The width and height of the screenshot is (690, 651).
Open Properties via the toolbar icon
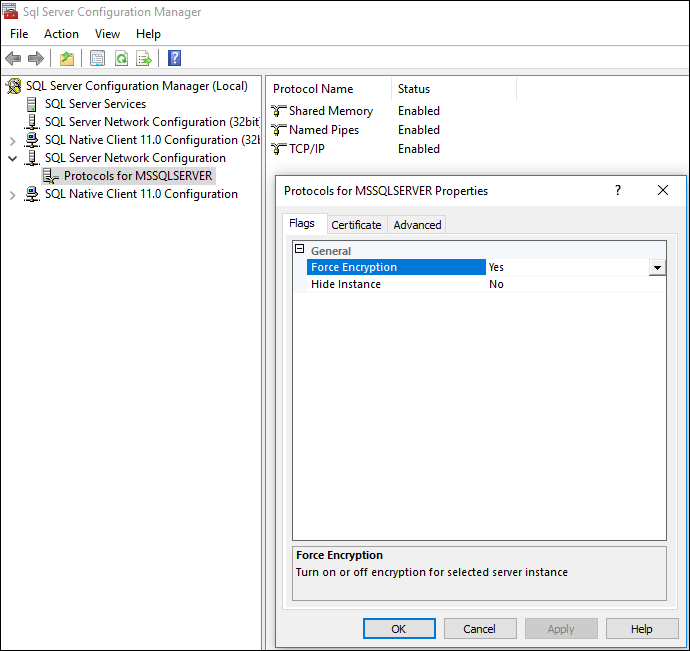[x=97, y=58]
